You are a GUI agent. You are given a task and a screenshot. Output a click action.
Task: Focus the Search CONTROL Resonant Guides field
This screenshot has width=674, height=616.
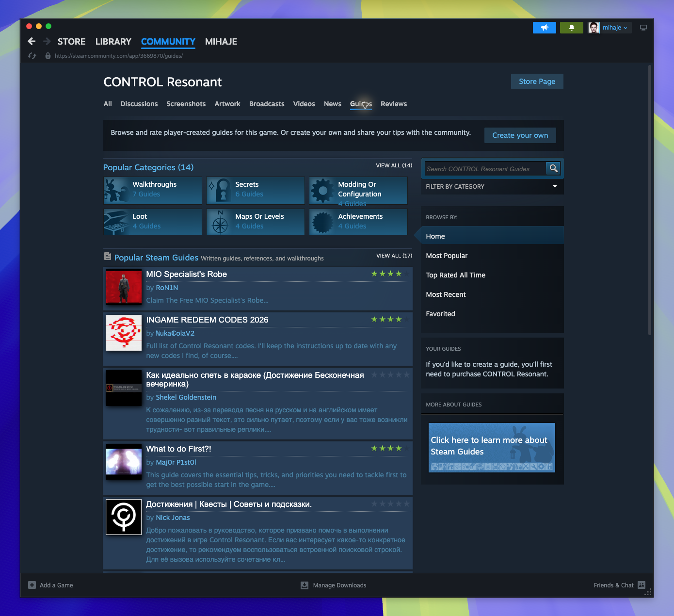(485, 169)
